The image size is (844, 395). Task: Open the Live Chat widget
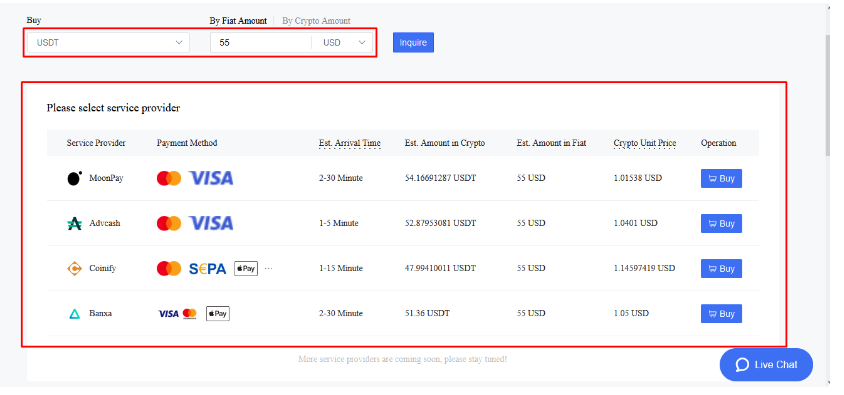[766, 364]
